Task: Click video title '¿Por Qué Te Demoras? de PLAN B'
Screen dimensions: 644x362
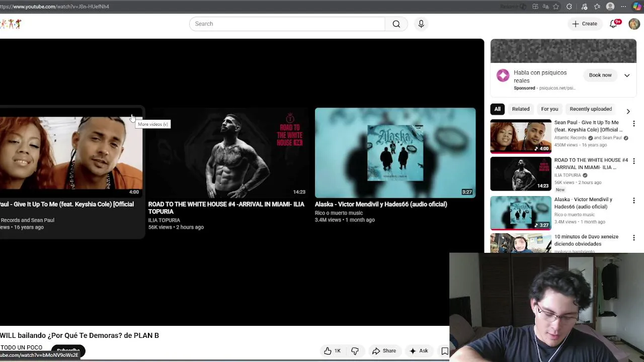Action: [103, 335]
